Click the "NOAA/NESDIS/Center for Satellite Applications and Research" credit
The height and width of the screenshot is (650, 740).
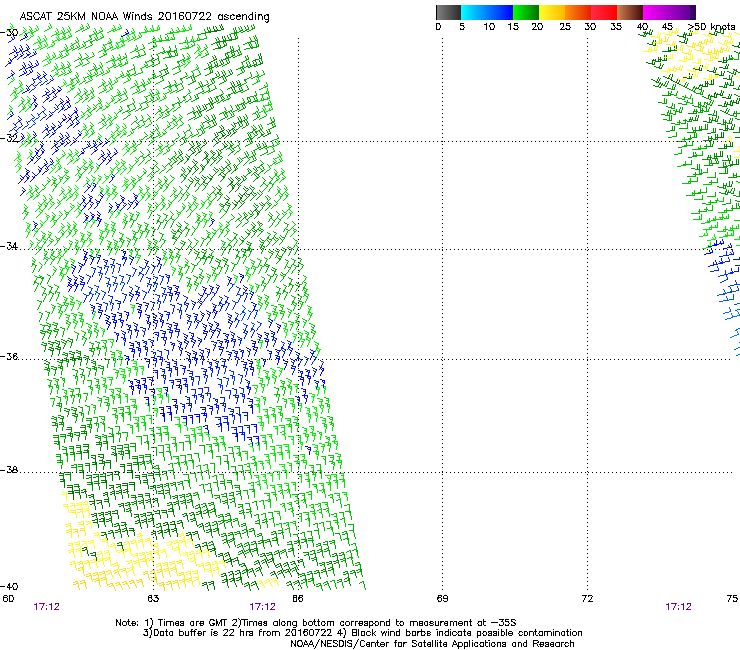[x=432, y=644]
